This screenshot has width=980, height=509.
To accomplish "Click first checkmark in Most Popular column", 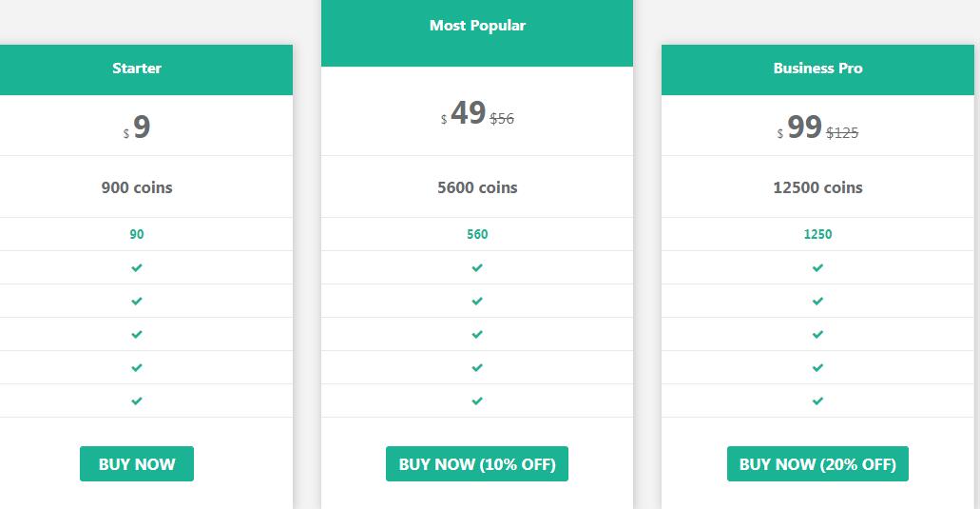I will (477, 267).
